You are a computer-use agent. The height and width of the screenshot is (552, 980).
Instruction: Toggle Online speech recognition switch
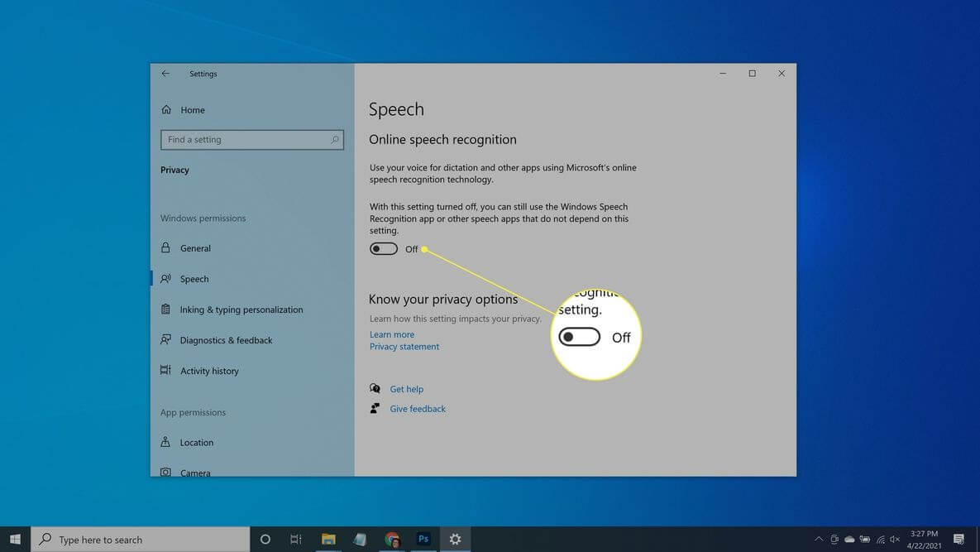tap(383, 249)
